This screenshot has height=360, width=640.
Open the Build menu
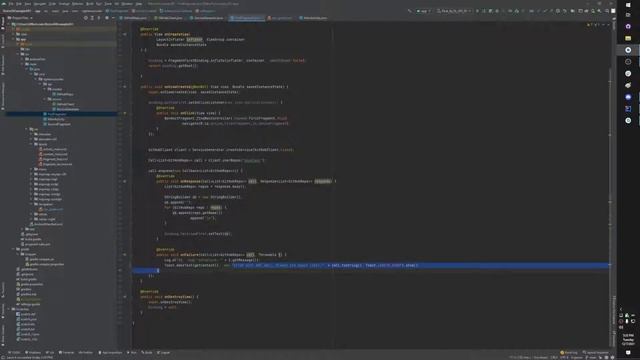point(89,4)
